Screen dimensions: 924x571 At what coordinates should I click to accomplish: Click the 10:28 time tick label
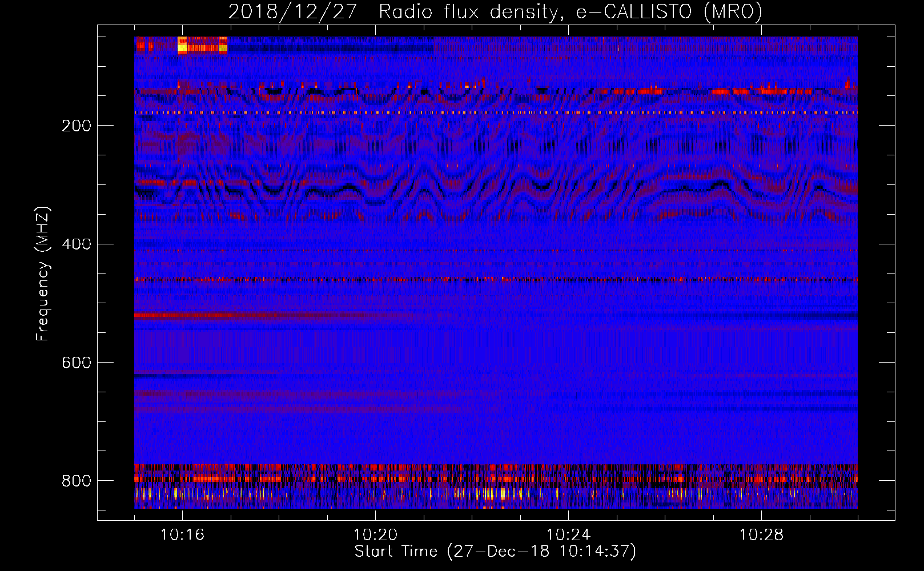762,534
